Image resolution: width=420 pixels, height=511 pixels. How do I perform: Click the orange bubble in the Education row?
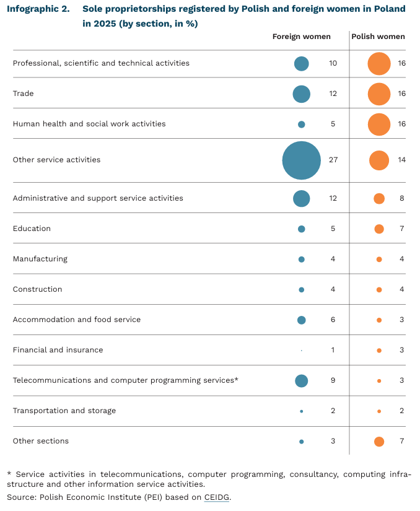tap(379, 229)
